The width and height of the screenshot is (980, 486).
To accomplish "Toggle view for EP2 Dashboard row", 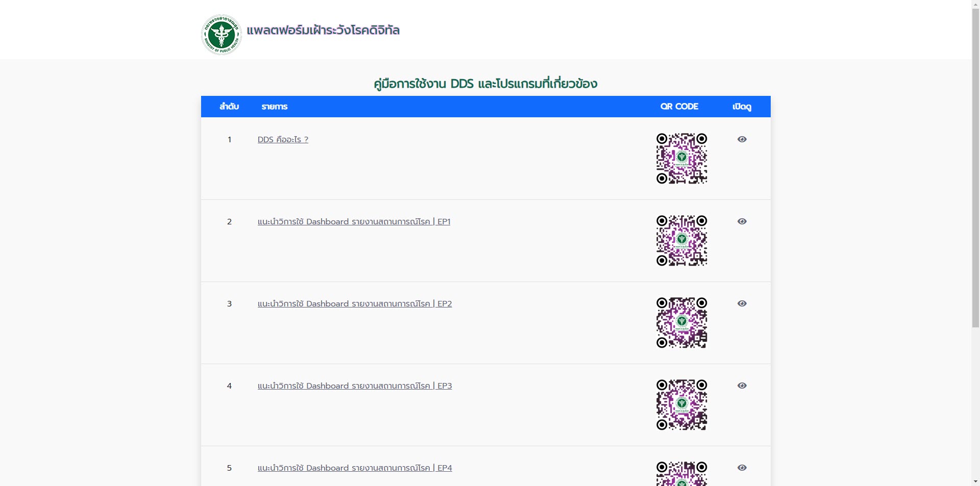I will tap(742, 303).
